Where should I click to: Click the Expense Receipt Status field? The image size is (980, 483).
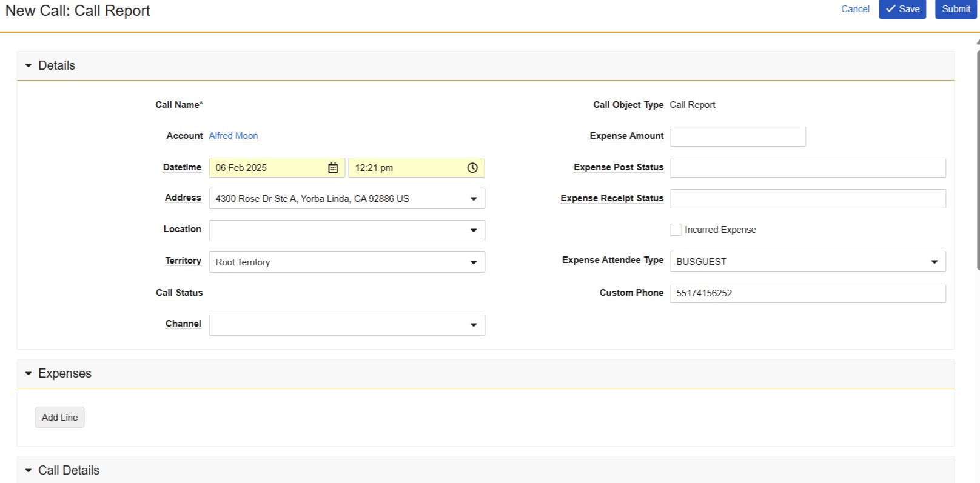807,199
